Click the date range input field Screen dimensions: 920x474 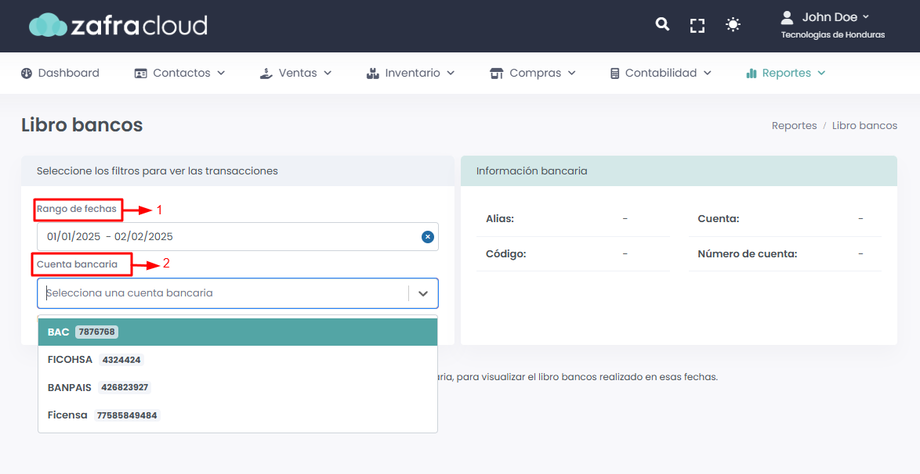point(238,236)
